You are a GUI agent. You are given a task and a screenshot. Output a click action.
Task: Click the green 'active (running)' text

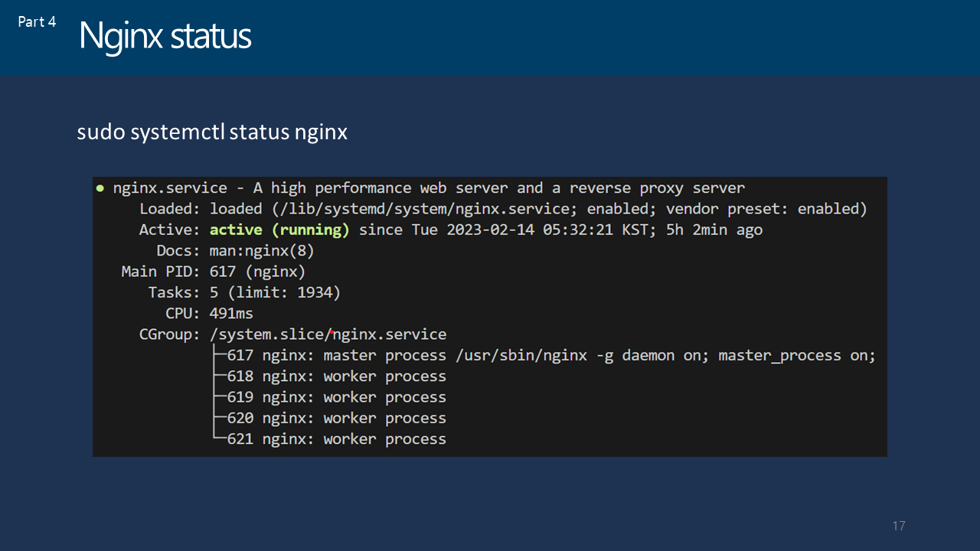click(x=279, y=230)
